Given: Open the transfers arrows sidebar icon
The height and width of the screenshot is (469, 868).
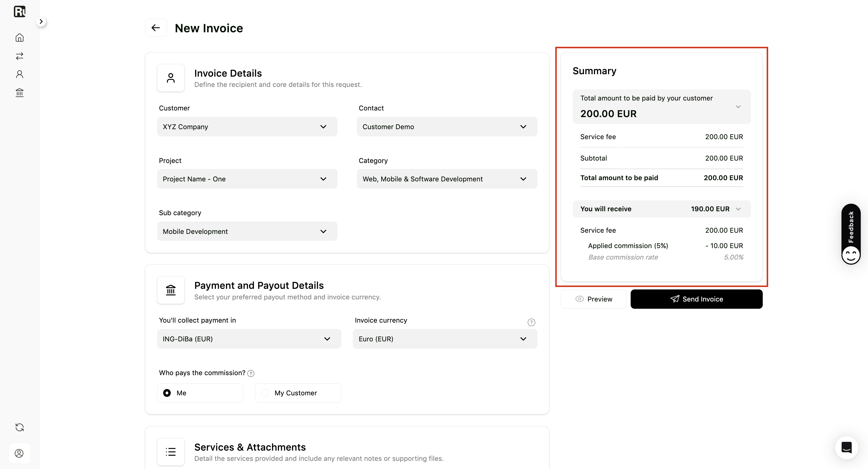Looking at the screenshot, I should 20,56.
